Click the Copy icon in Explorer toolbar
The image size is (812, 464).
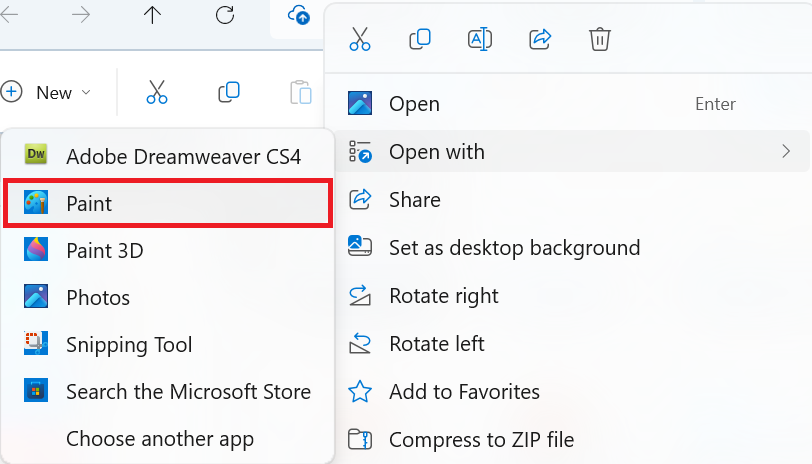click(x=229, y=93)
